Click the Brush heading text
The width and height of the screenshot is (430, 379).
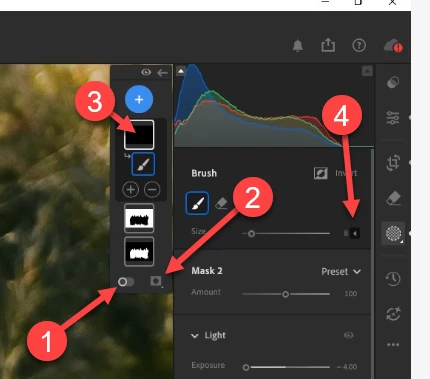[204, 173]
